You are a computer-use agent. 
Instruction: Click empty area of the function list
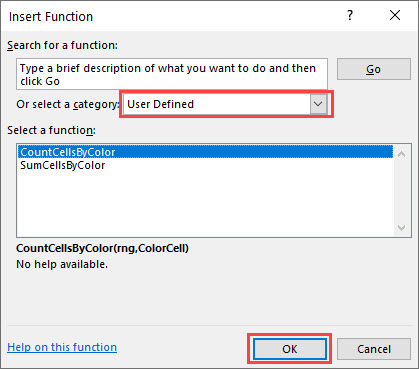pyautogui.click(x=206, y=205)
